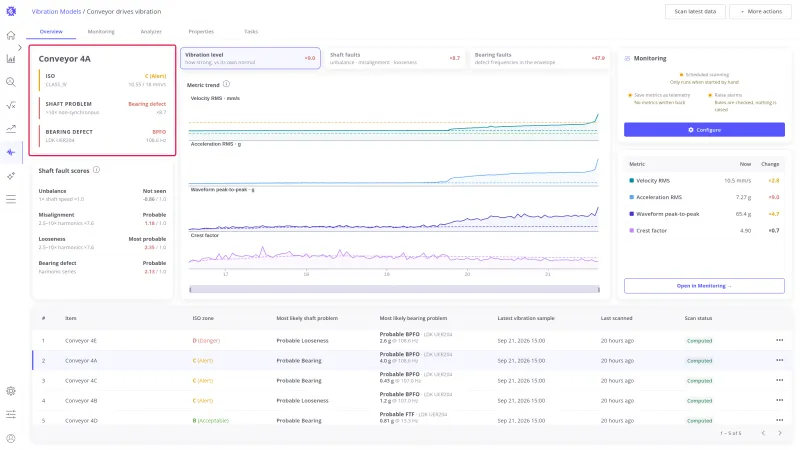Image resolution: width=800 pixels, height=450 pixels.
Task: Expand the sidebar with the chevron arrow
Action: pyautogui.click(x=20, y=47)
